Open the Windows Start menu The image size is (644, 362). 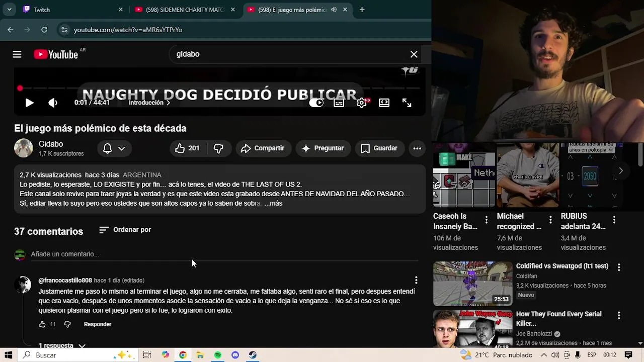pyautogui.click(x=8, y=355)
